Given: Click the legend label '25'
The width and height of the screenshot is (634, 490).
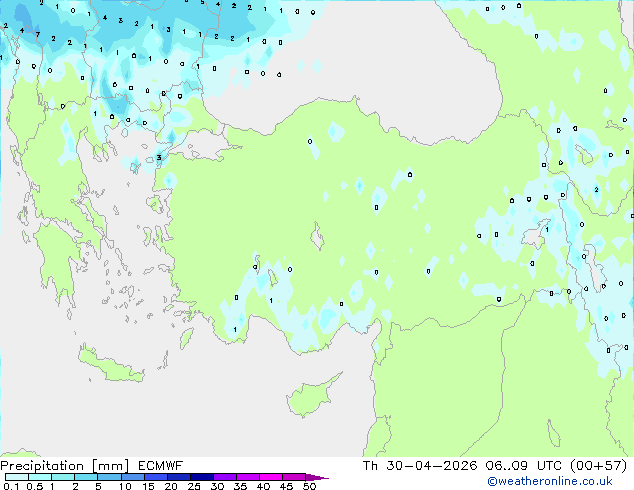Looking at the screenshot, I should click(194, 486).
